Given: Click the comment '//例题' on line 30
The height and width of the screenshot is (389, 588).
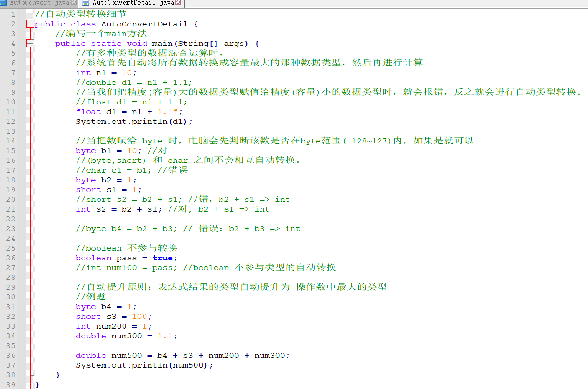Looking at the screenshot, I should click(91, 297).
